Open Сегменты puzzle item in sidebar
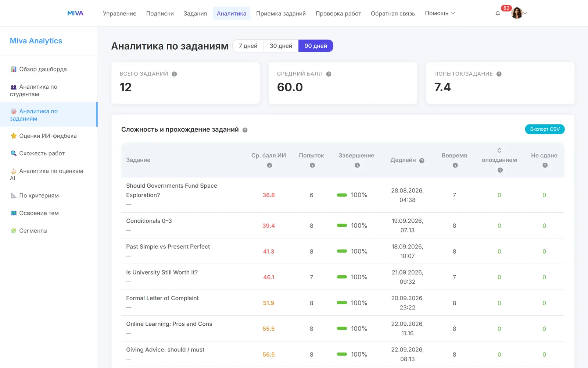The image size is (588, 368). click(49, 231)
